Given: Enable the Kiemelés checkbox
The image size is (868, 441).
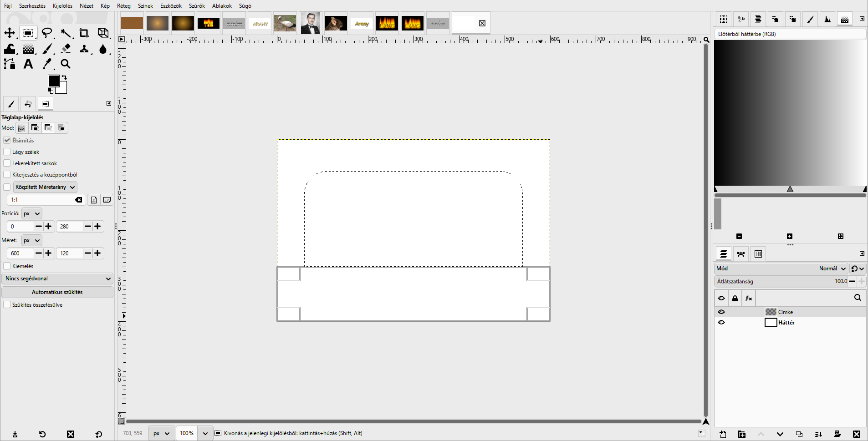Looking at the screenshot, I should 7,266.
